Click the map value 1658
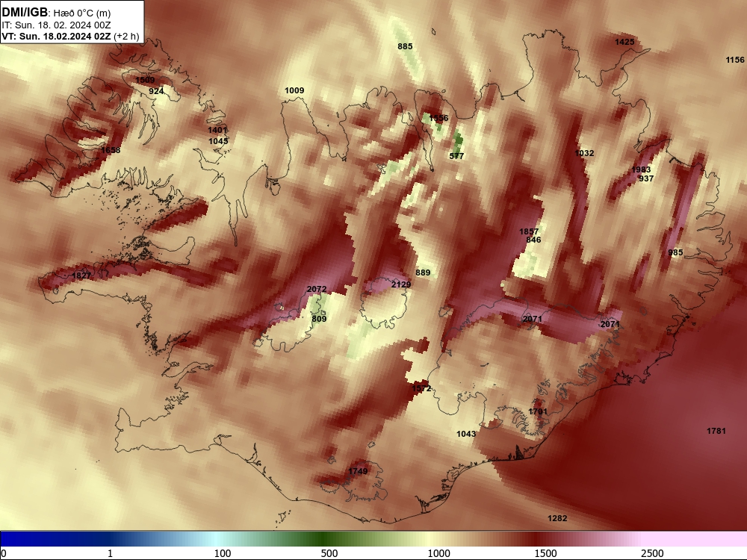The height and width of the screenshot is (560, 747). (111, 150)
